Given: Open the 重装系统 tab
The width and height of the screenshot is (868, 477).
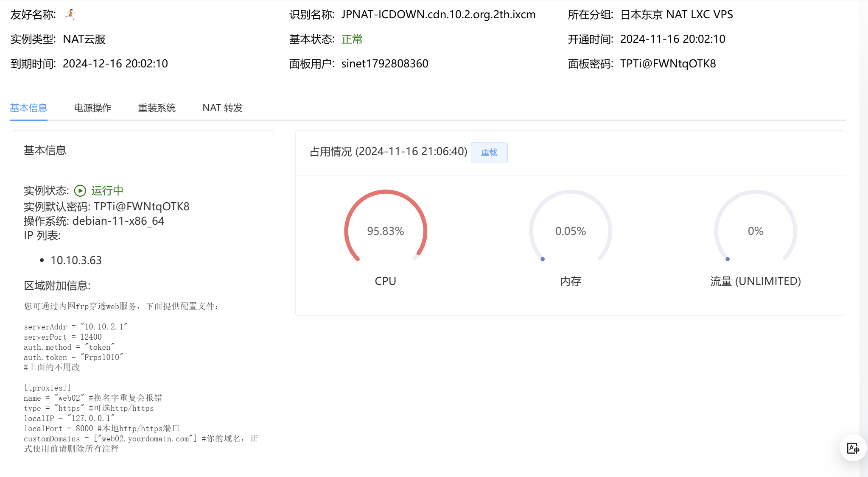Looking at the screenshot, I should (157, 108).
